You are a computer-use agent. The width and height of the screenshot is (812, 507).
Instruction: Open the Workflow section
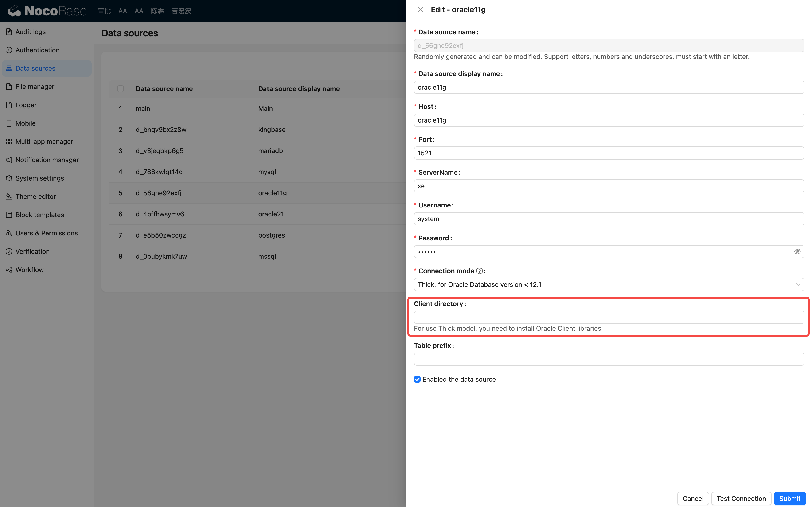tap(30, 270)
